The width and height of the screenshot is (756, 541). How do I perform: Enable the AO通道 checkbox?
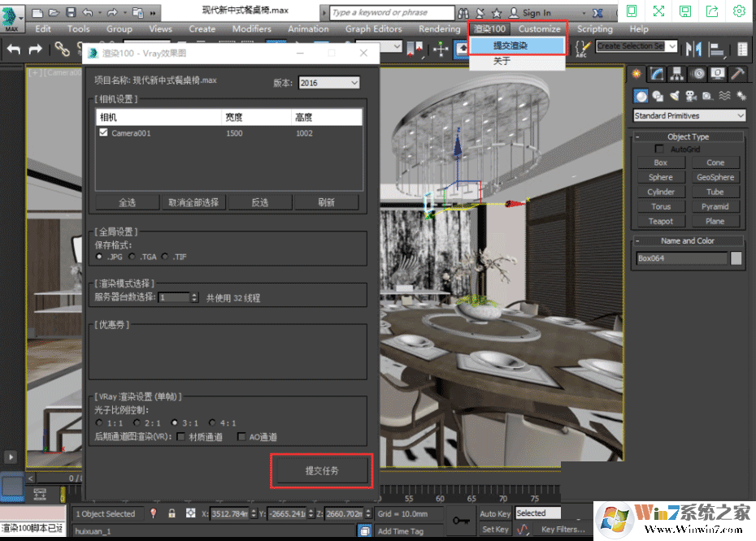click(x=241, y=436)
